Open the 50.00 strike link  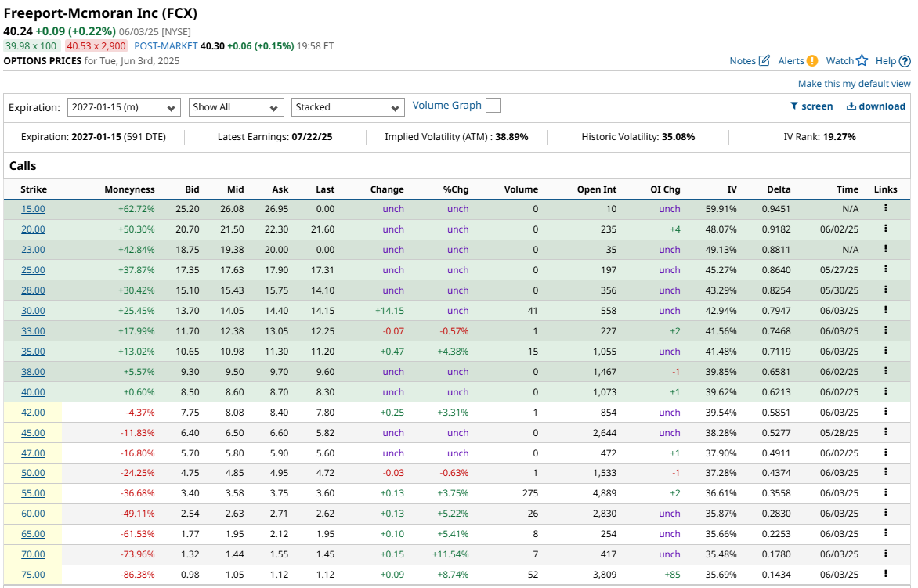pyautogui.click(x=33, y=473)
